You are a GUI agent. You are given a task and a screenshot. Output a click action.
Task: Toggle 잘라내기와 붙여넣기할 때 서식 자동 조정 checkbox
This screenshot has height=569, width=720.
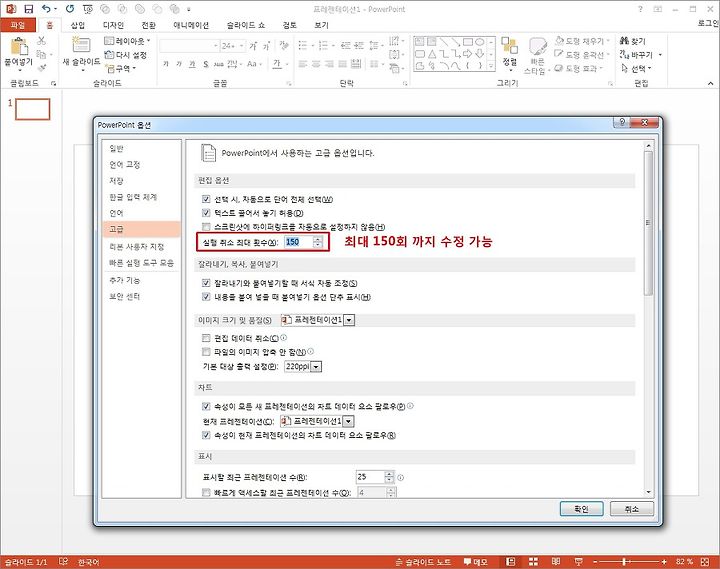pyautogui.click(x=206, y=283)
